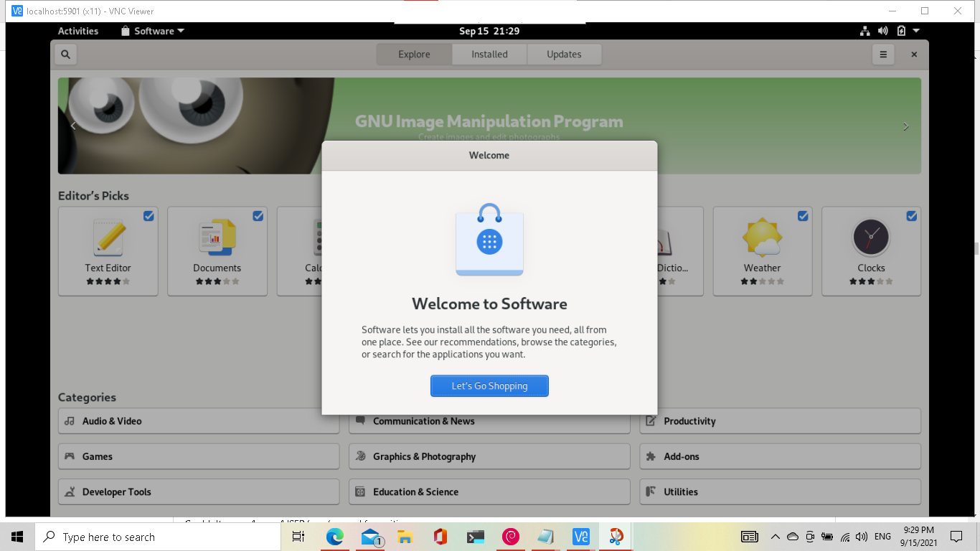The height and width of the screenshot is (551, 980).
Task: Advance the banner with the right arrow
Action: pyautogui.click(x=905, y=126)
